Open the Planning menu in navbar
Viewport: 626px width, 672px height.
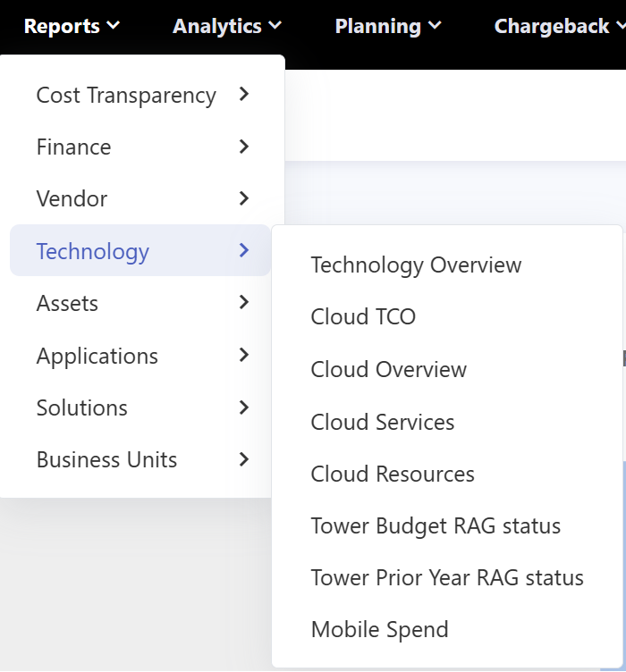388,26
